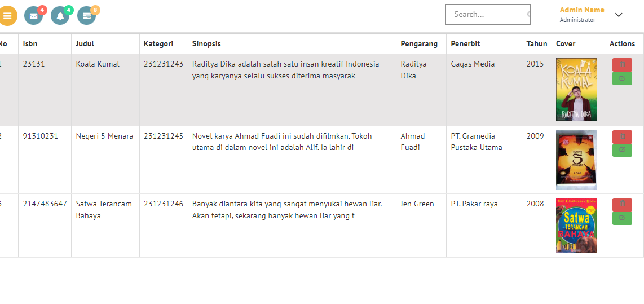Click the Admin Name profile label
This screenshot has height=304, width=644.
coord(581,10)
